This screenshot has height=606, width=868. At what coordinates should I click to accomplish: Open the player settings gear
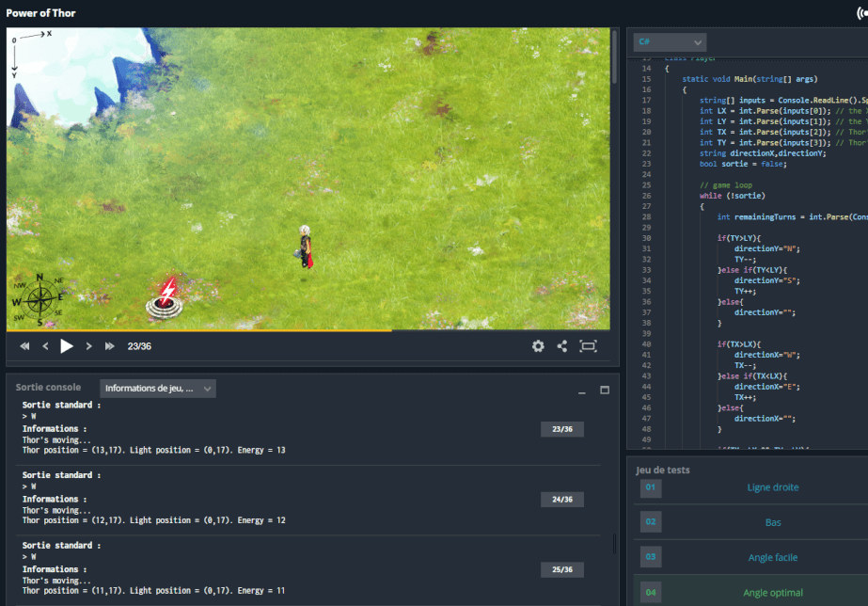coord(538,346)
